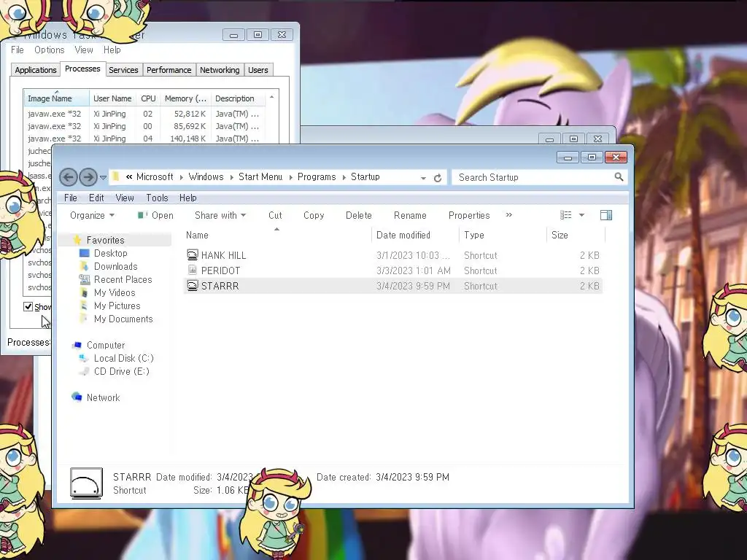Open the view options dropdown arrow
Image resolution: width=747 pixels, height=560 pixels.
pos(581,215)
